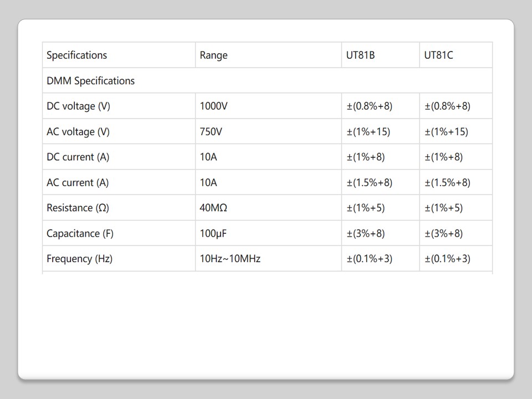This screenshot has width=532, height=399.
Task: Select the 100μF range cell
Action: tap(213, 234)
